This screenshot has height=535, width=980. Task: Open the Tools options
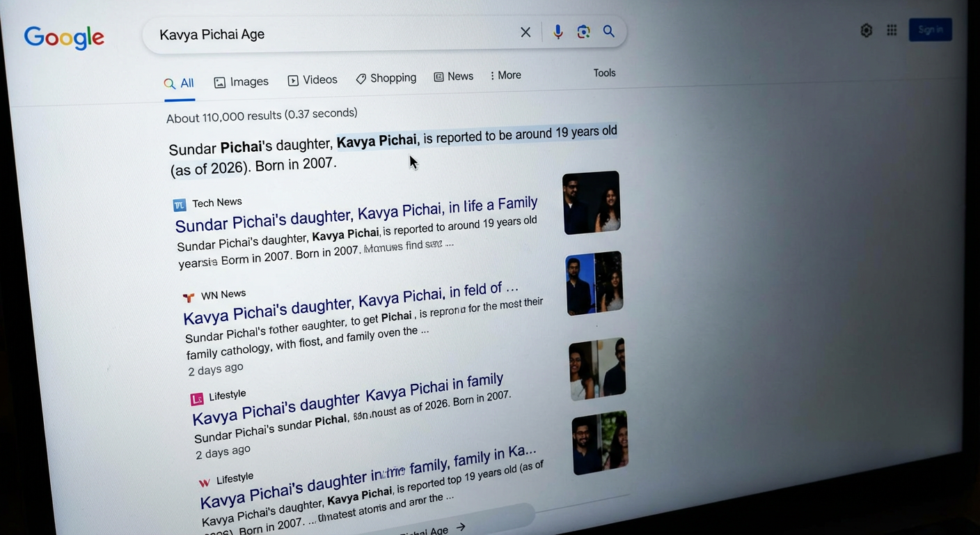[604, 73]
